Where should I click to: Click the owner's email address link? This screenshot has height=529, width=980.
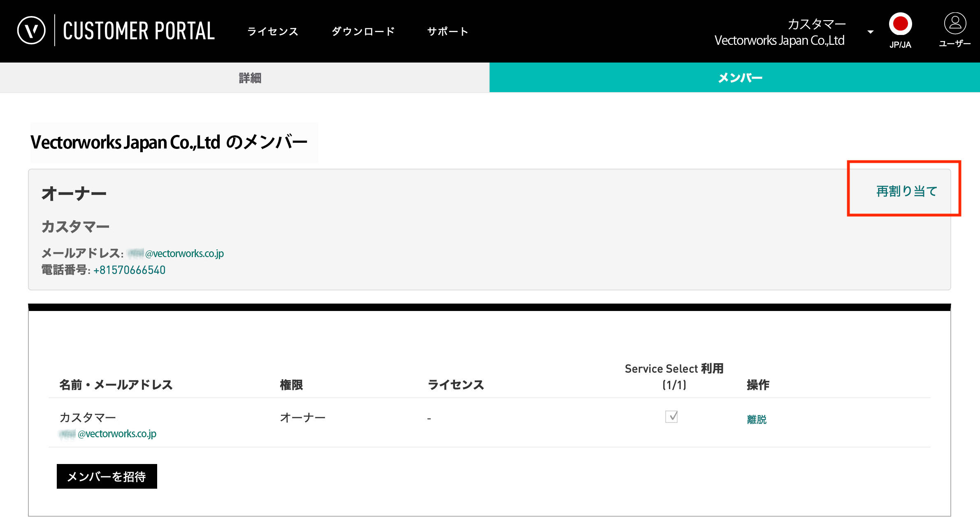[x=176, y=253]
